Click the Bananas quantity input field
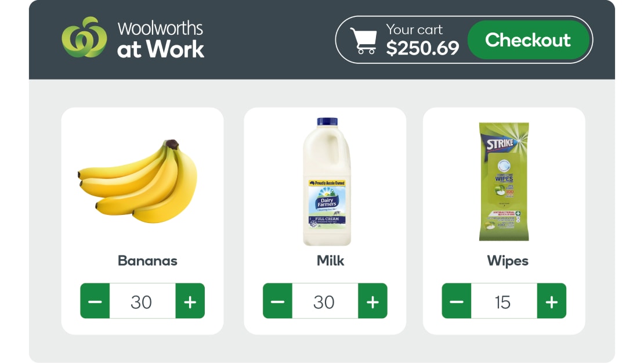644x363 pixels. [143, 301]
